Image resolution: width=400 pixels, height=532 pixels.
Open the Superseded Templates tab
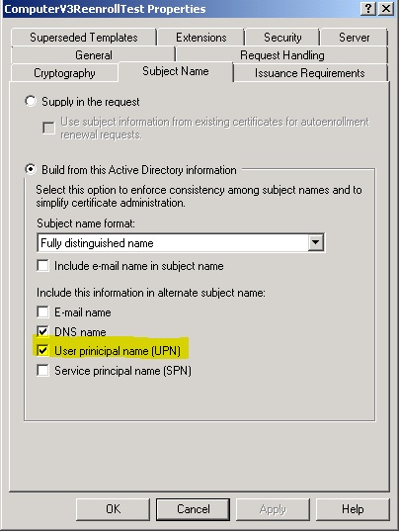point(84,38)
